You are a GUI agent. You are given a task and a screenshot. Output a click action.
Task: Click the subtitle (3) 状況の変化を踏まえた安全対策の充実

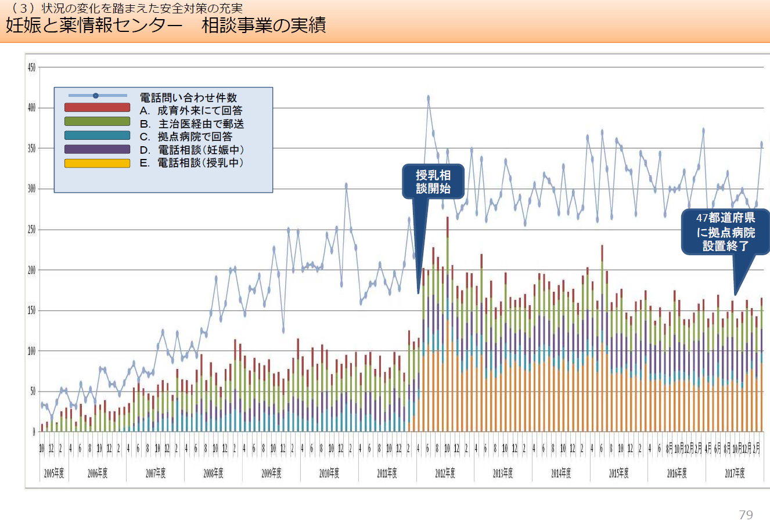coord(124,8)
